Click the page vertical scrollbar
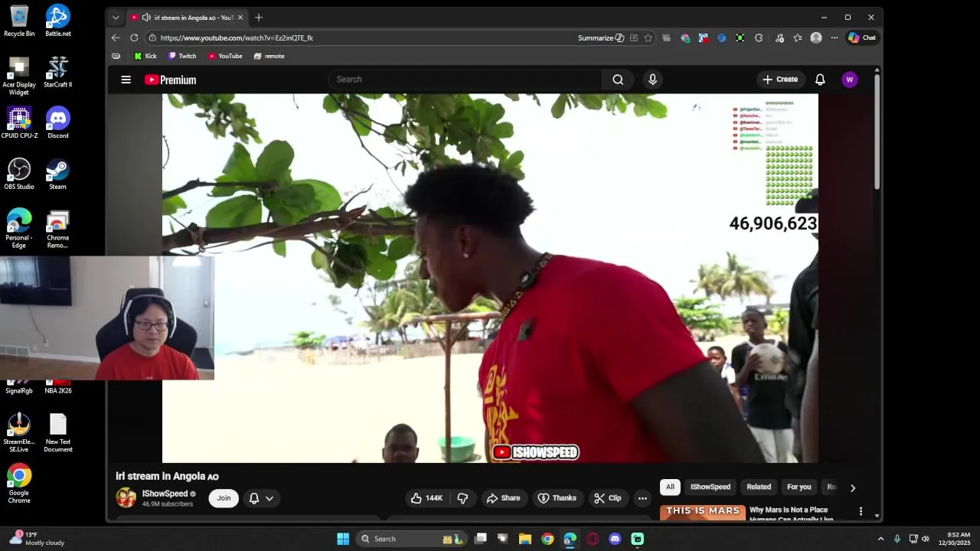This screenshot has width=980, height=551. pos(877,130)
